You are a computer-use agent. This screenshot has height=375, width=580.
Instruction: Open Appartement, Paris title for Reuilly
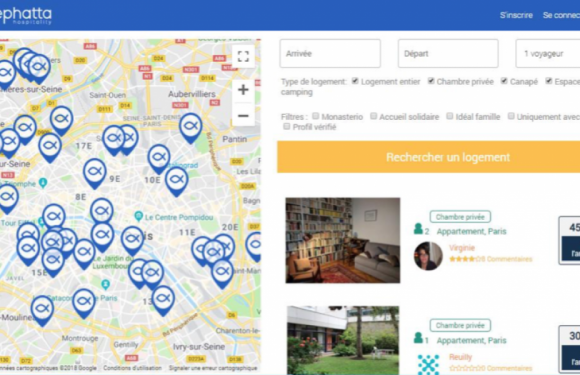tap(471, 340)
